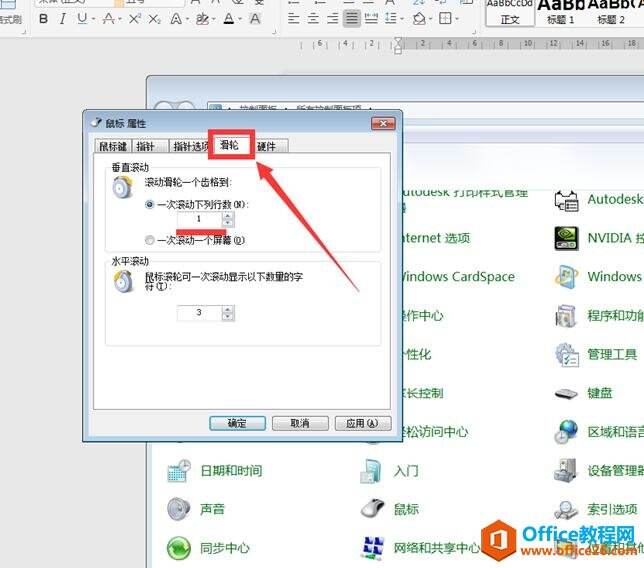The image size is (644, 568).
Task: Toggle character shading A icon
Action: coord(255,19)
